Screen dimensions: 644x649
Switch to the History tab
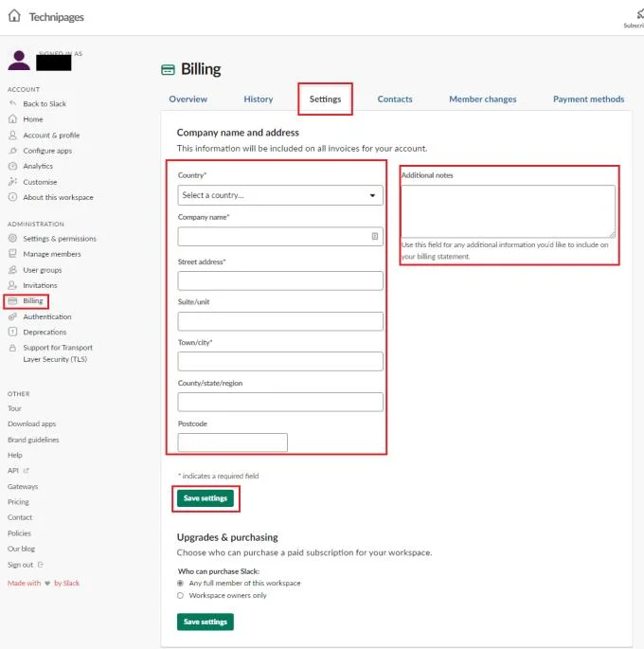point(259,99)
